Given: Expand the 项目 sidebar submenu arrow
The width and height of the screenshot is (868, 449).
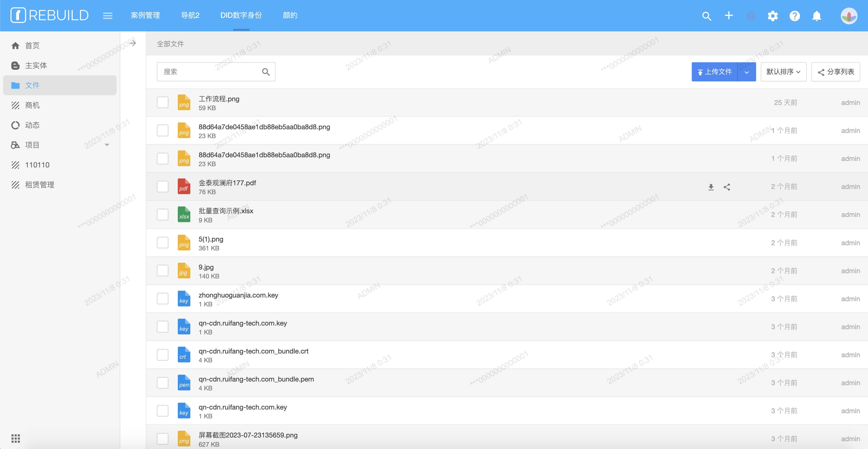Looking at the screenshot, I should tap(107, 145).
